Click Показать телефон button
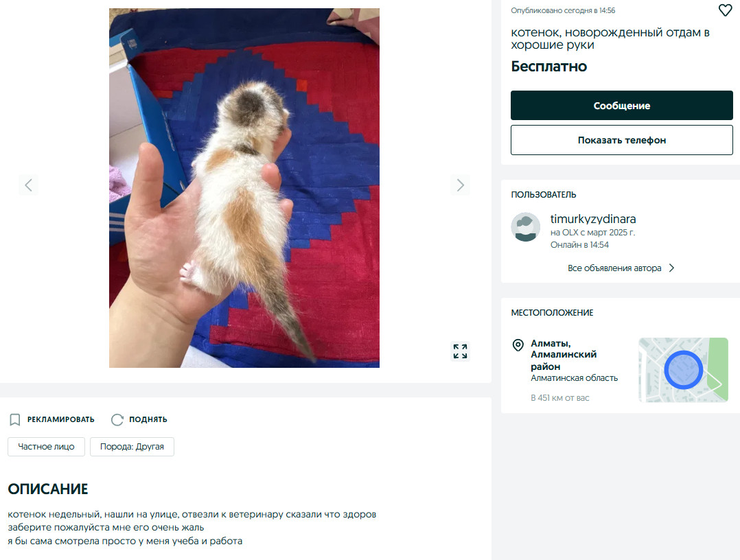 621,140
